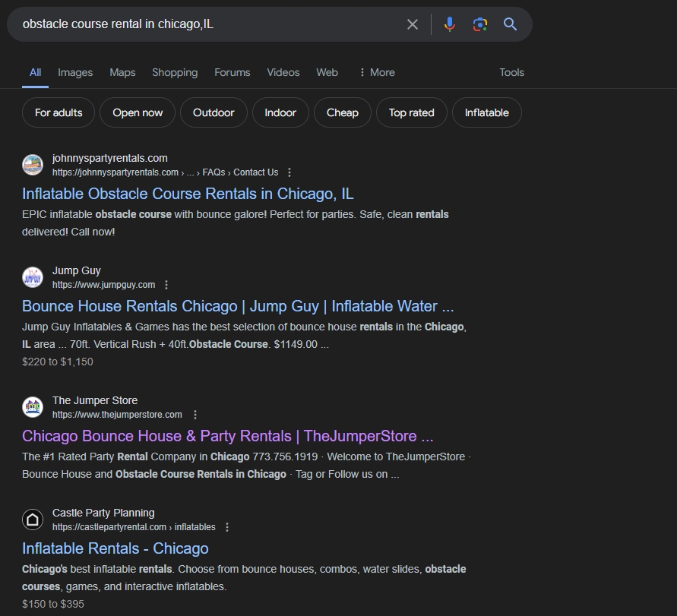Screen dimensions: 677x616
Task: Apply the Top rated filter chip
Action: coord(412,112)
